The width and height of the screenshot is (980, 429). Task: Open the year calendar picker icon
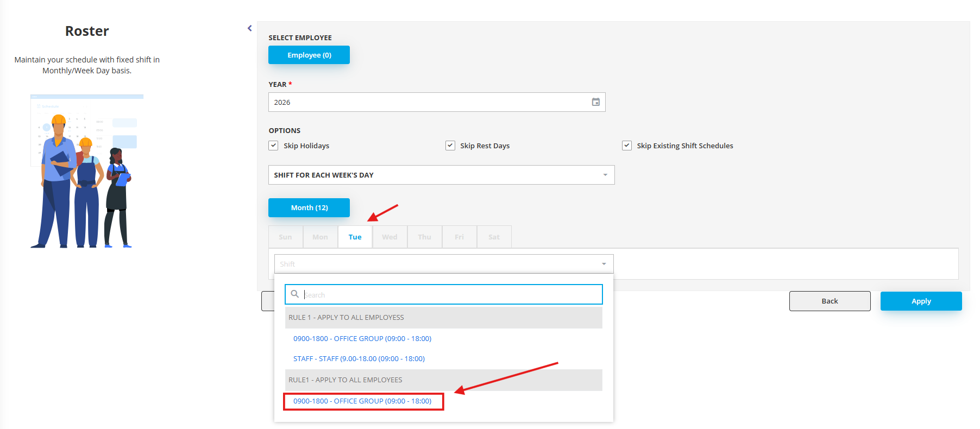tap(595, 102)
